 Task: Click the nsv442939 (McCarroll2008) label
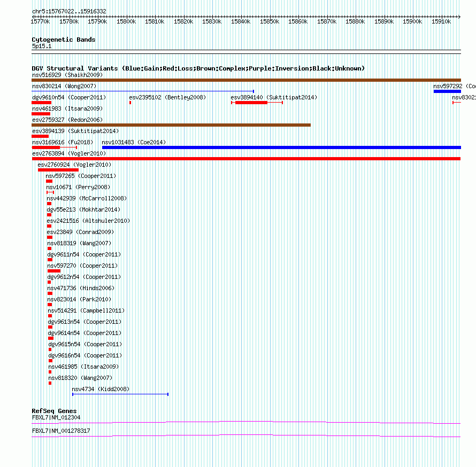tap(87, 198)
